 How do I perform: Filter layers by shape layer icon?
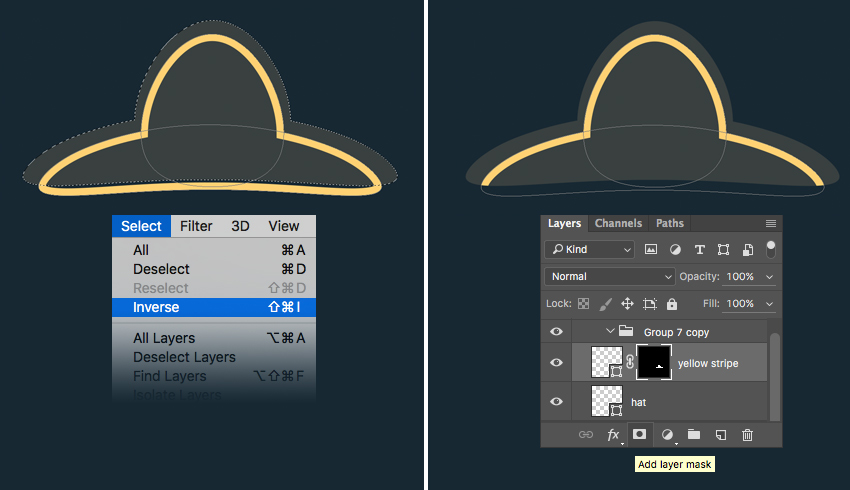[x=723, y=249]
